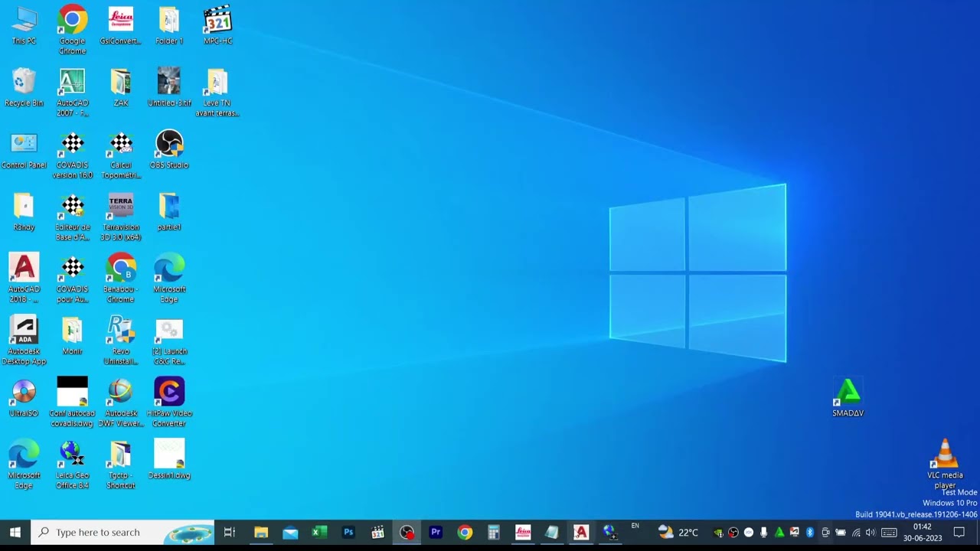
Task: Select the Dessin1.dwg drawing file
Action: [169, 460]
